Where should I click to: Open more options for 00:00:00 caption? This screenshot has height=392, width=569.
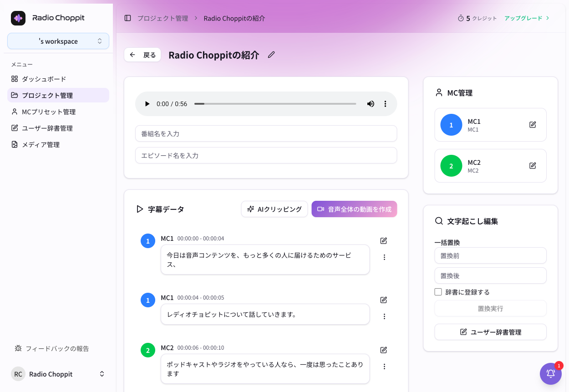pyautogui.click(x=384, y=257)
